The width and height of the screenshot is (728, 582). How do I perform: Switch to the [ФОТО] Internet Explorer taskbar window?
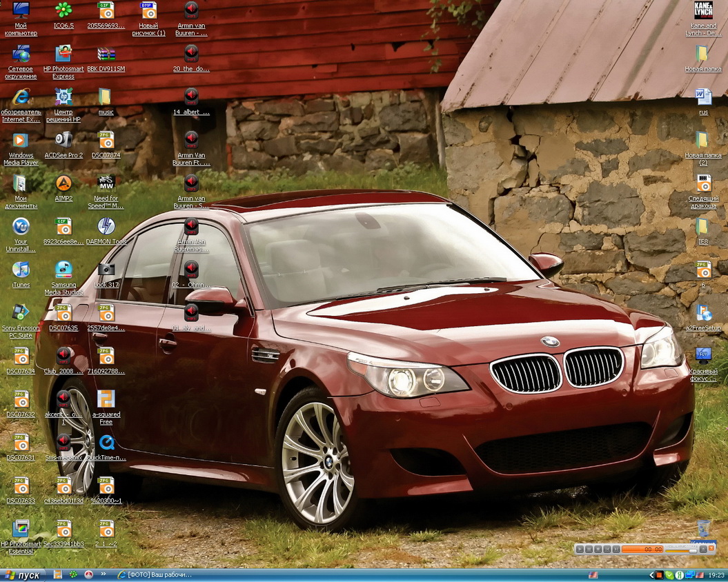click(155, 575)
